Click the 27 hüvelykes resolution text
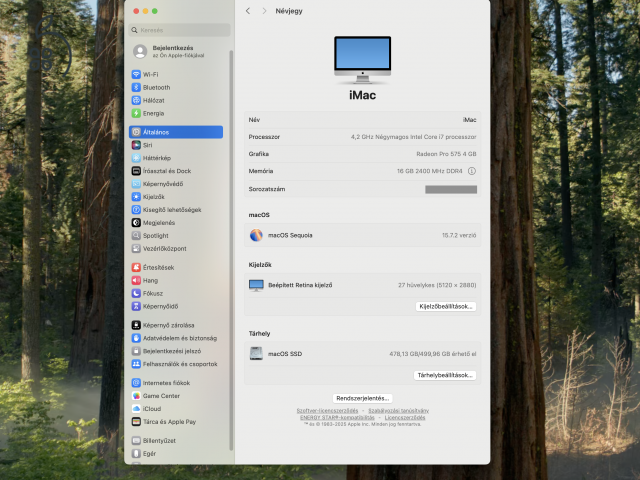Viewport: 640px width, 480px height. (437, 285)
